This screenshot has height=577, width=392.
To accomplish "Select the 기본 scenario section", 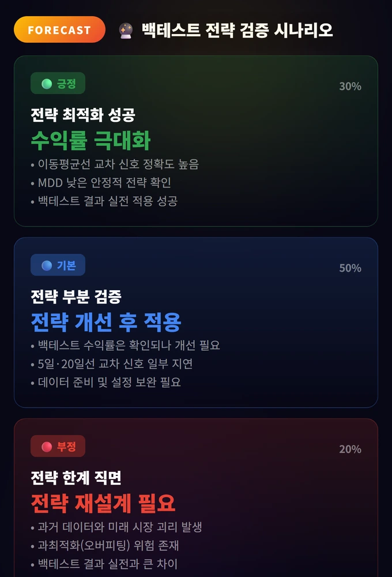I will tap(196, 323).
